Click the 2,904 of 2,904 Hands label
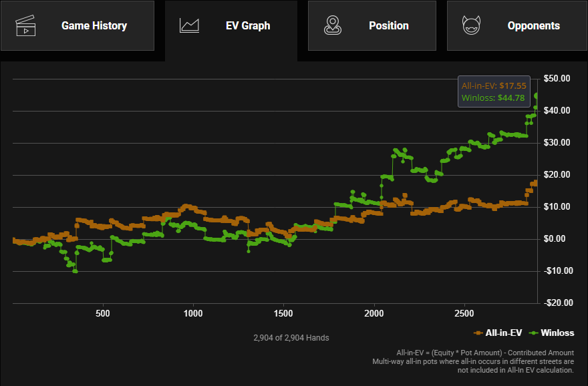588x386 pixels. [291, 338]
